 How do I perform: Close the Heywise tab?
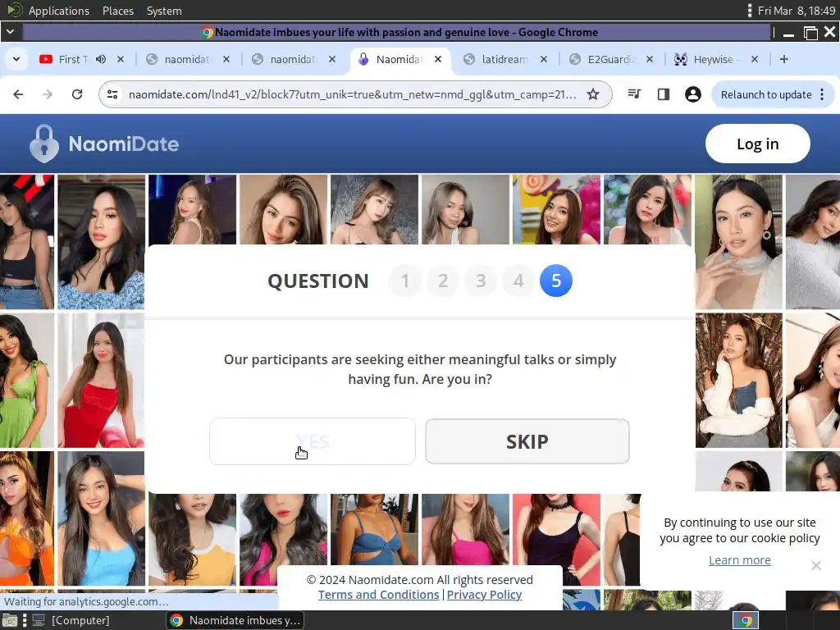coord(755,59)
